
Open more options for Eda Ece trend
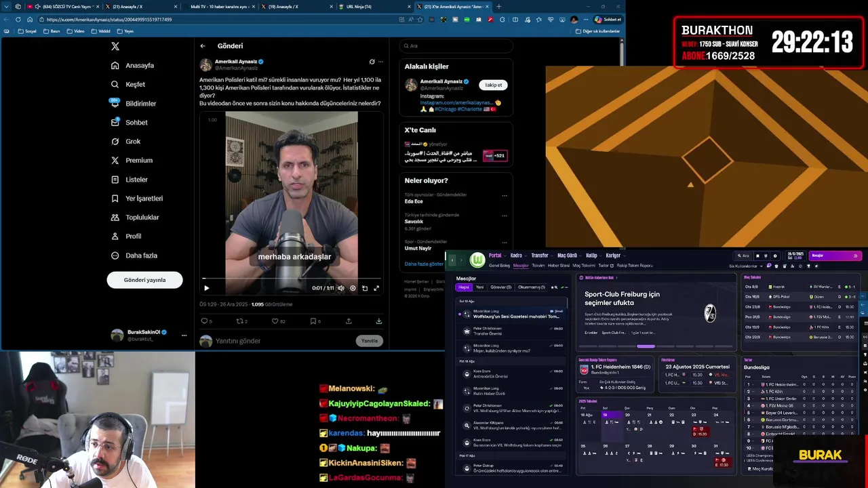pyautogui.click(x=504, y=196)
